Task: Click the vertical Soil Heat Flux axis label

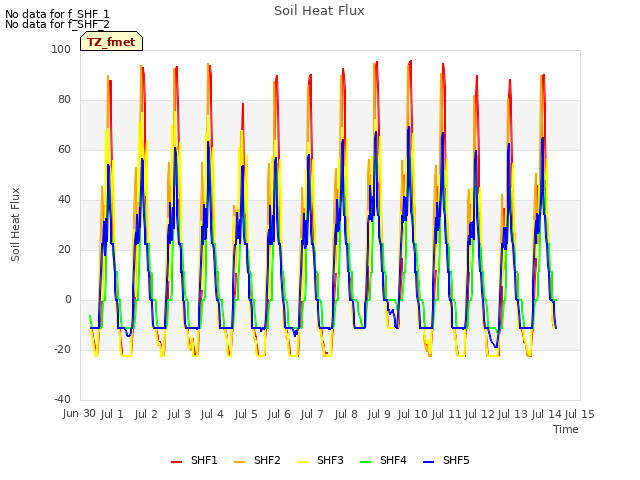Action: tap(15, 224)
